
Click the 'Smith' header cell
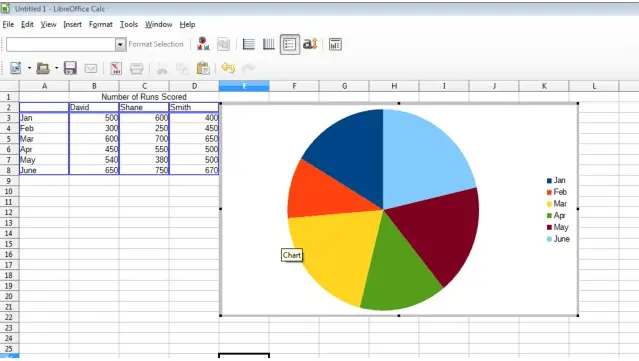(x=194, y=107)
